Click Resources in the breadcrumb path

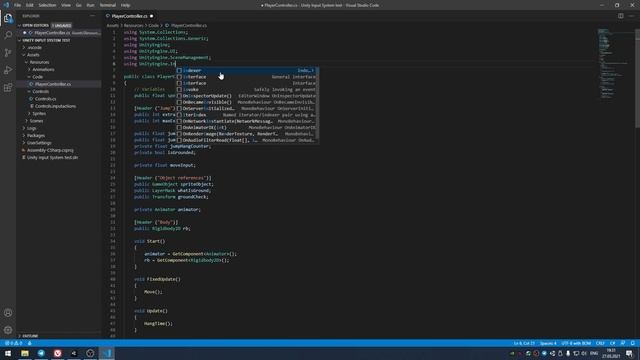[x=133, y=25]
